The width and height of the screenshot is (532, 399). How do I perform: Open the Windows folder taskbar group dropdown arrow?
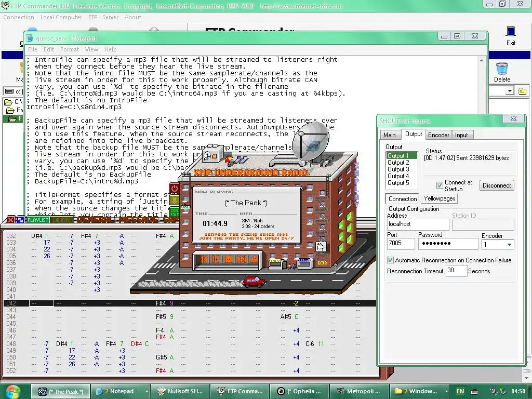pos(446,392)
